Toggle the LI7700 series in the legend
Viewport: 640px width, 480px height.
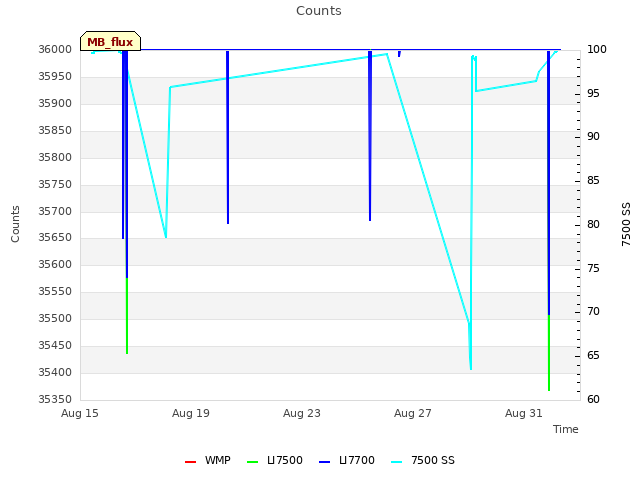[347, 460]
